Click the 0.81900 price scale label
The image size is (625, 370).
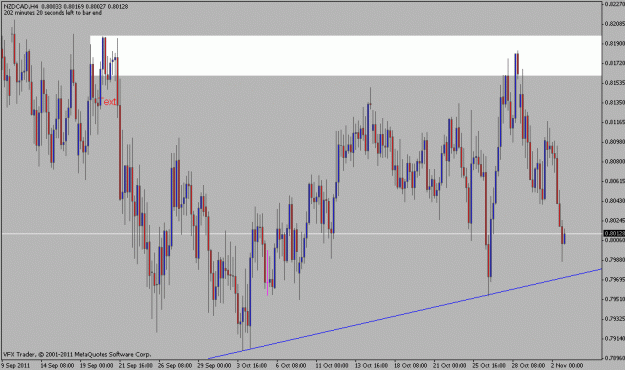(615, 43)
